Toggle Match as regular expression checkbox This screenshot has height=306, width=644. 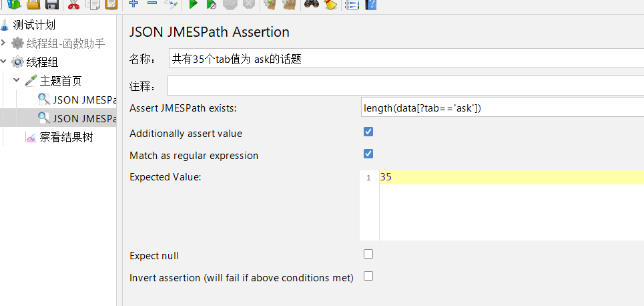pyautogui.click(x=368, y=154)
